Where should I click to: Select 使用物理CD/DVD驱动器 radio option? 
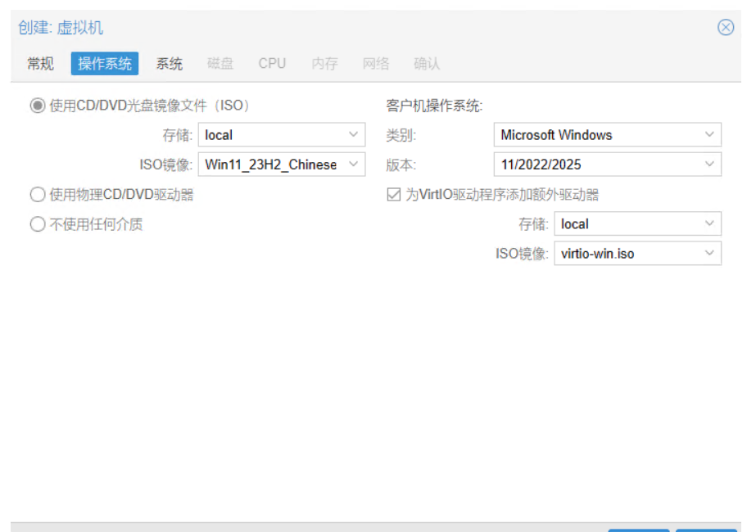38,195
